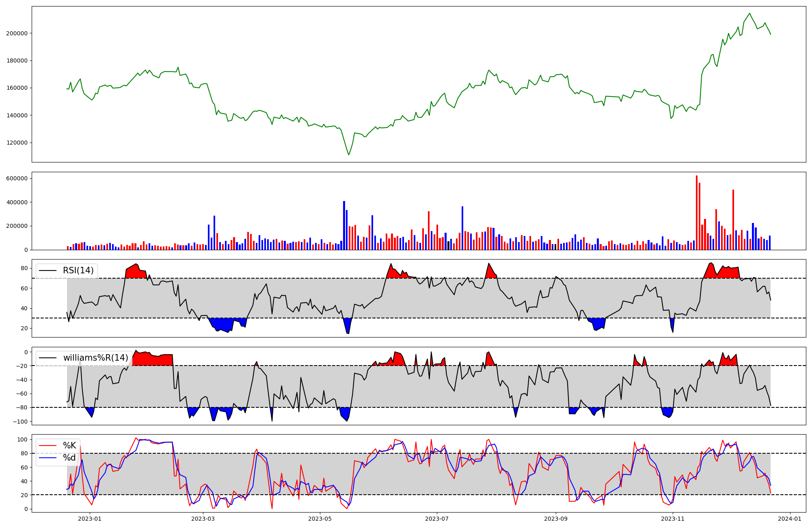Click the 2023-11 x-axis date label
Screen dimensions: 812x528
(x=673, y=519)
